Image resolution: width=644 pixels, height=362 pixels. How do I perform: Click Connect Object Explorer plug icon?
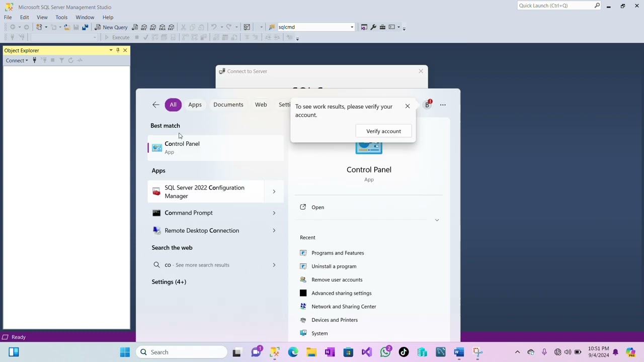click(x=34, y=60)
